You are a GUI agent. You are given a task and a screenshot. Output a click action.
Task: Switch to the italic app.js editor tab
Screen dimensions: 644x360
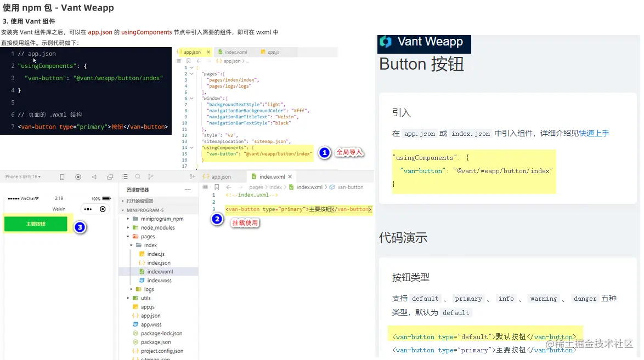(270, 52)
